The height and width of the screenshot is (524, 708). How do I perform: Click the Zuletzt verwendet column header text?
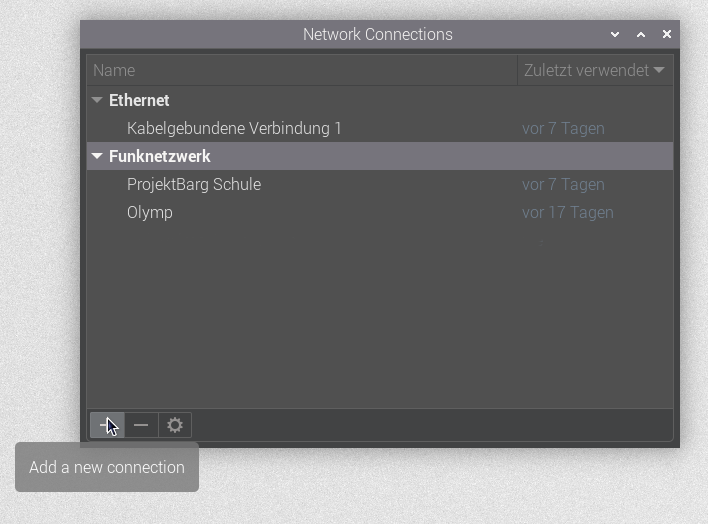586,70
